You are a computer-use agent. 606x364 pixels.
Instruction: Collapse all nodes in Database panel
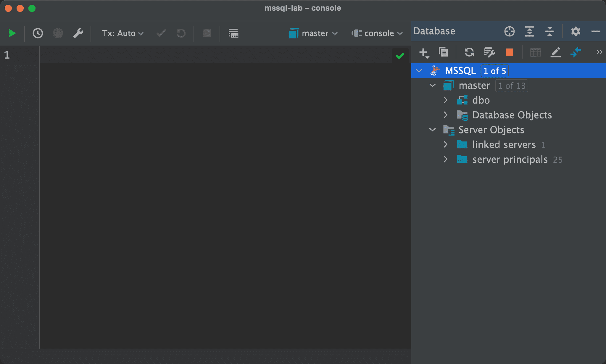549,31
